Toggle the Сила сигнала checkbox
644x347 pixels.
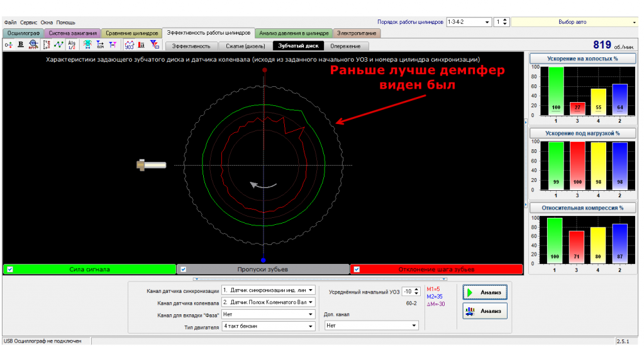[10, 270]
